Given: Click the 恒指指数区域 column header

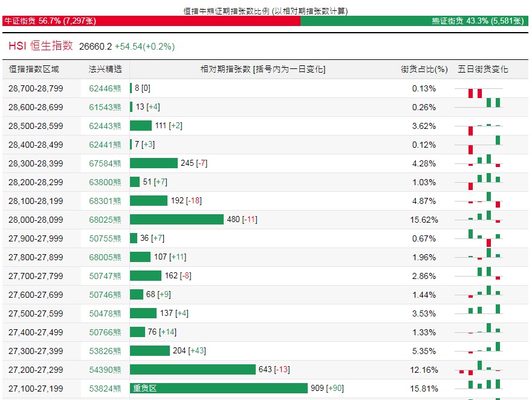Looking at the screenshot, I should tap(34, 69).
